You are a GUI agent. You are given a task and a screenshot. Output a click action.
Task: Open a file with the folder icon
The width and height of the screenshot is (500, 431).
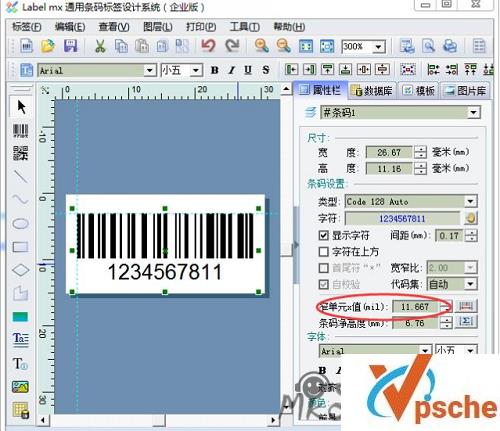pos(48,46)
